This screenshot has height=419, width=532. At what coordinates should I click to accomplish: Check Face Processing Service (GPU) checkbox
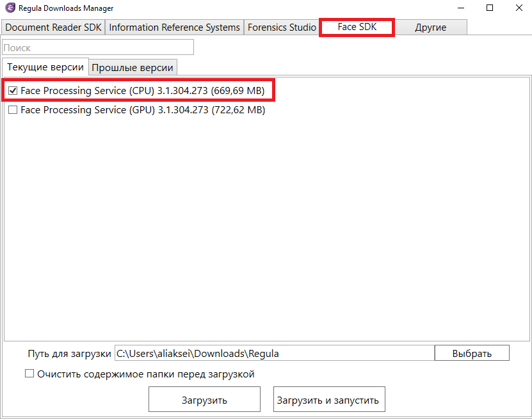pyautogui.click(x=13, y=110)
